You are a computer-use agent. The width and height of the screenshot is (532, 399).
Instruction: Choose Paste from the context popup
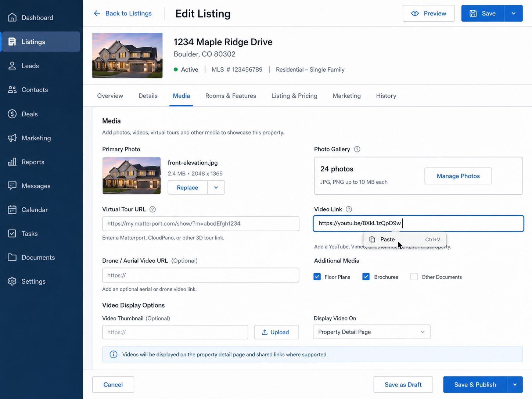click(405, 239)
